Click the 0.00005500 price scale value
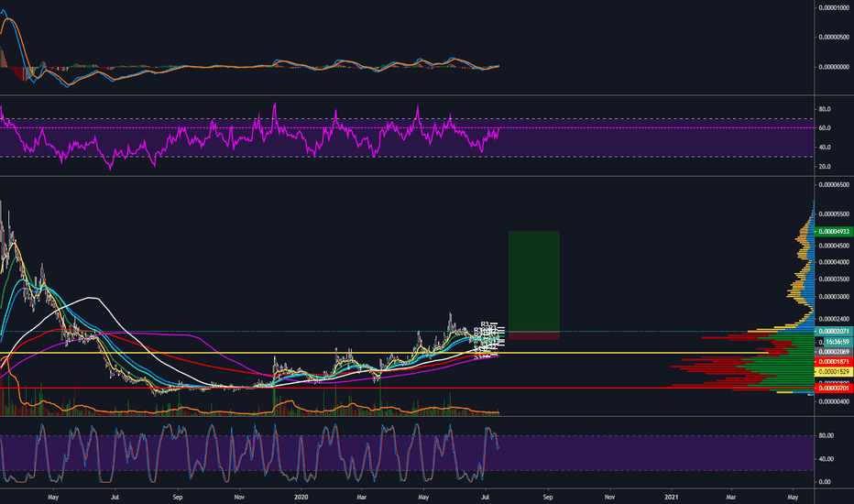This screenshot has width=854, height=504. 834,214
